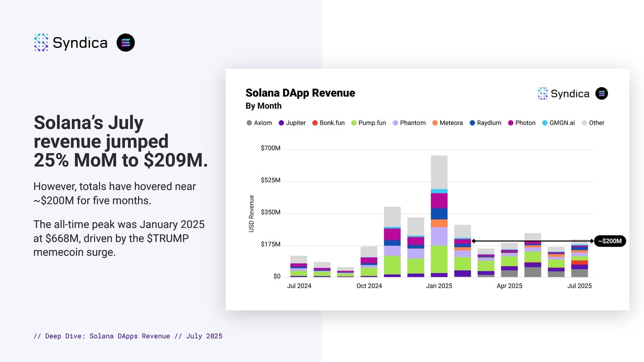Screen dimensions: 644x362
Task: Click the $175M y-axis label
Action: tap(270, 244)
